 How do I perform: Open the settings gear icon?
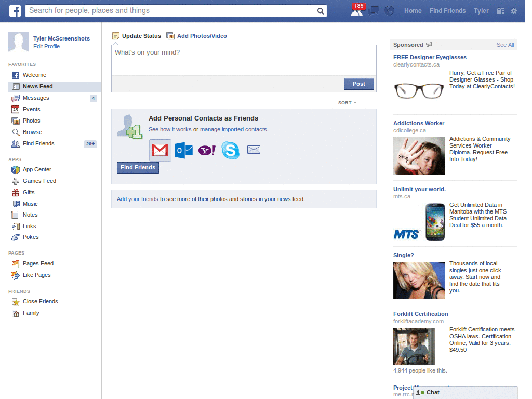tap(514, 11)
